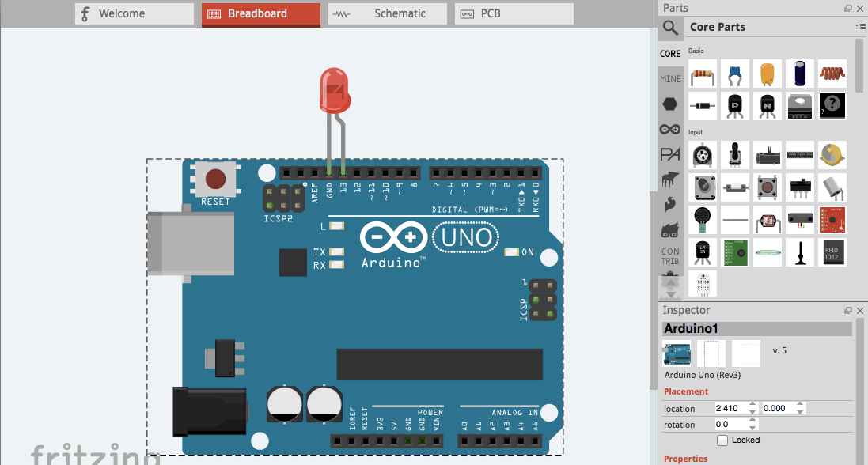Select the LM35 temperature sensor part
868x465 pixels.
click(703, 251)
